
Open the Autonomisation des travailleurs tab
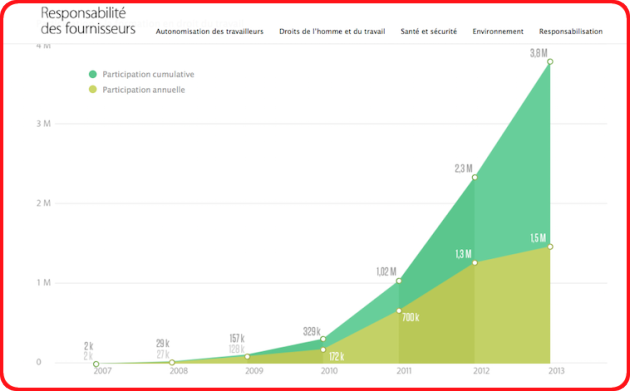[210, 31]
